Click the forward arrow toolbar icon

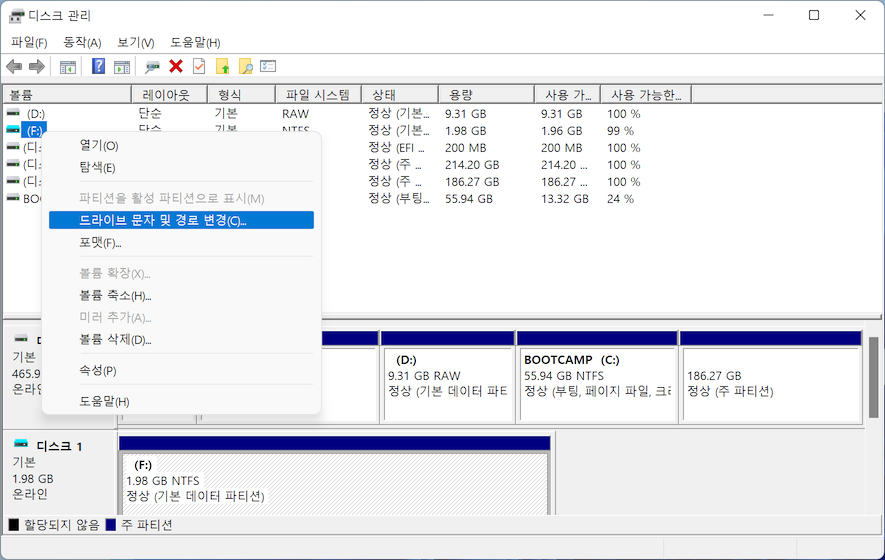tap(37, 67)
